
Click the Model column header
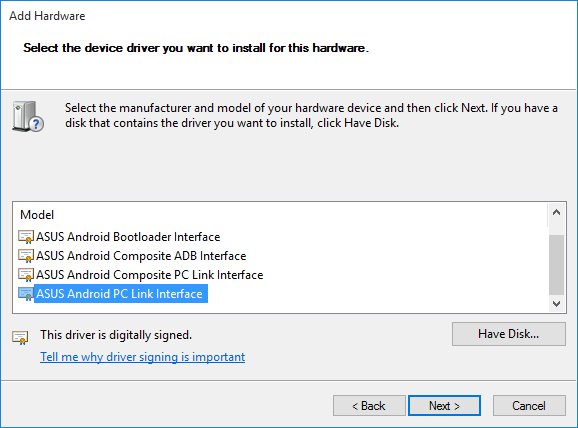coord(37,215)
